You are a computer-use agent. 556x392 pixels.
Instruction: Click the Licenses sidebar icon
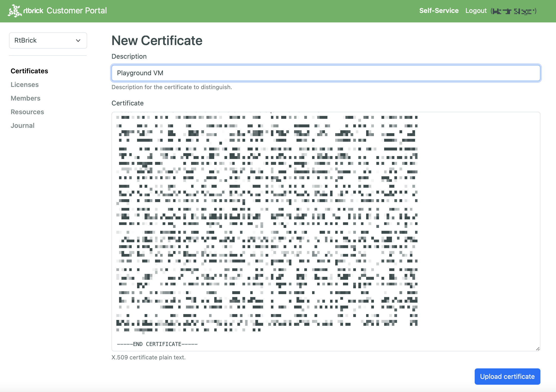[25, 84]
